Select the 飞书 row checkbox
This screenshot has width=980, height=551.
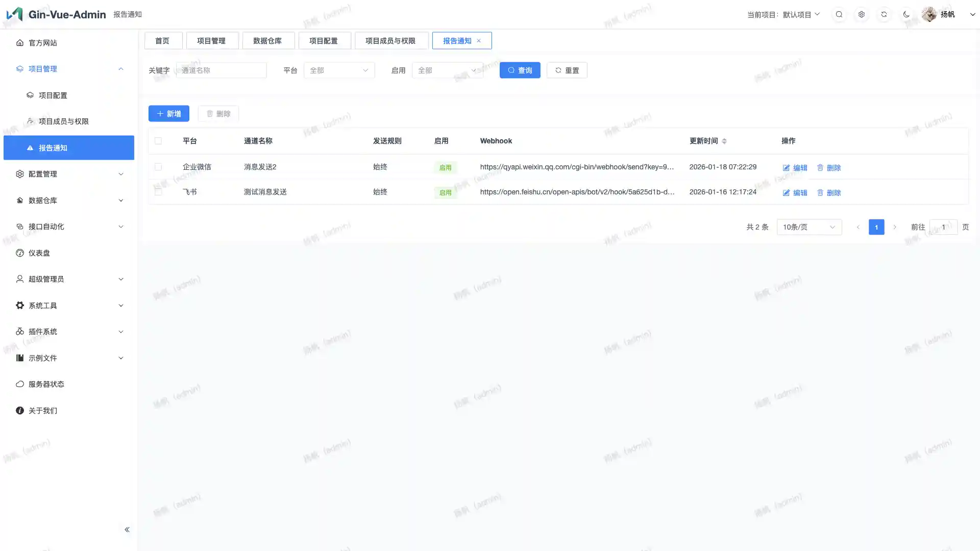click(158, 192)
